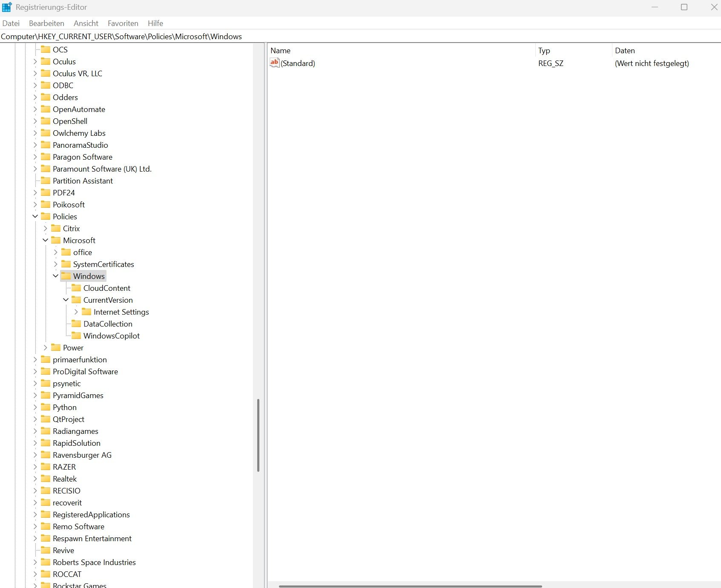Viewport: 721px width, 588px height.
Task: Select the RegisteredApplications key
Action: [x=91, y=514]
